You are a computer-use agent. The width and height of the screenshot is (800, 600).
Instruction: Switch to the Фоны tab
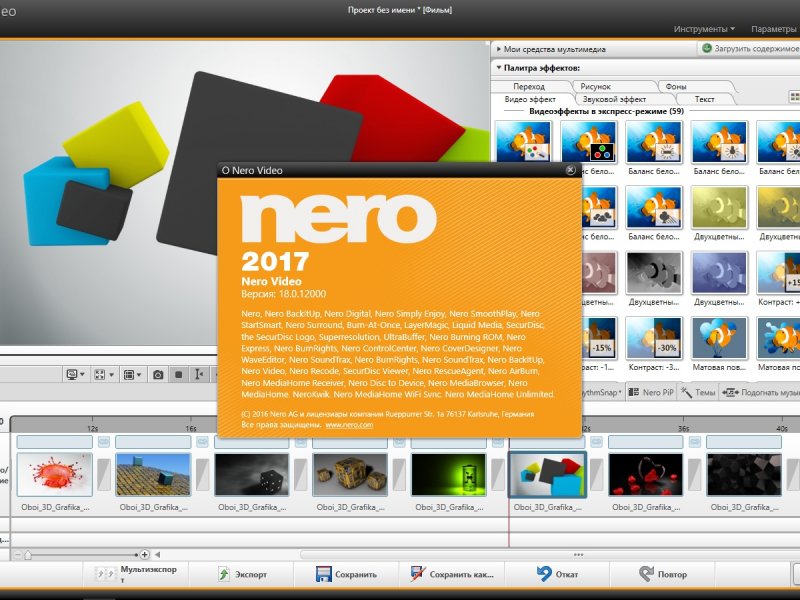676,86
